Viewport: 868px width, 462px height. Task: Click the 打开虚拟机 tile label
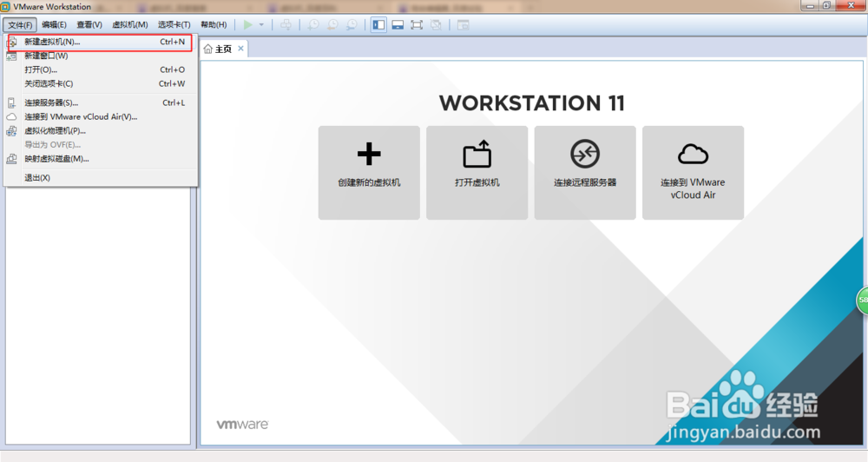[477, 182]
